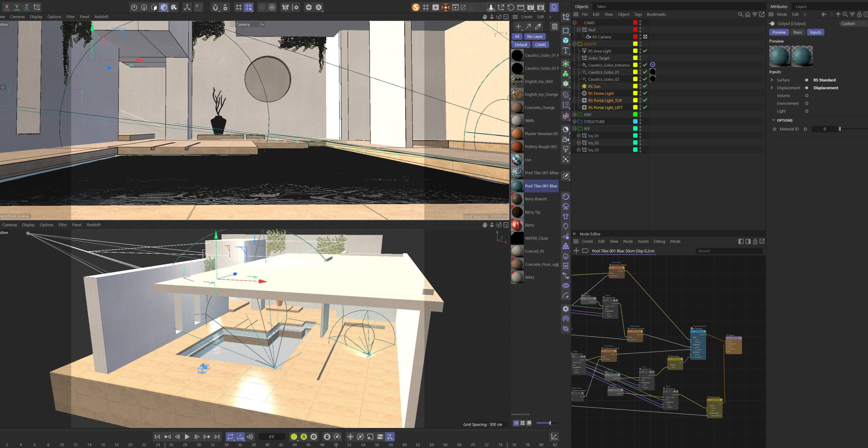This screenshot has height=448, width=868.
Task: Toggle the snap grid icon in top toolbar
Action: [239, 7]
